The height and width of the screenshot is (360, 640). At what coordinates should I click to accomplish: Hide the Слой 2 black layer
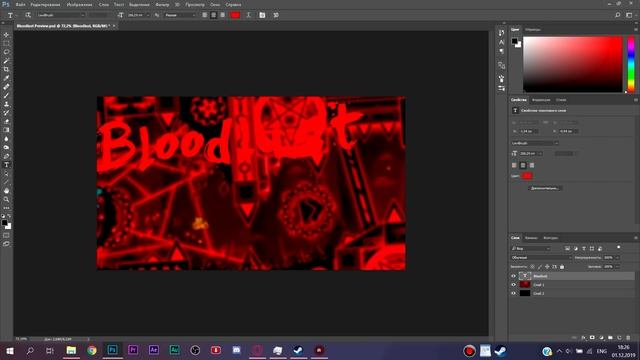point(513,293)
